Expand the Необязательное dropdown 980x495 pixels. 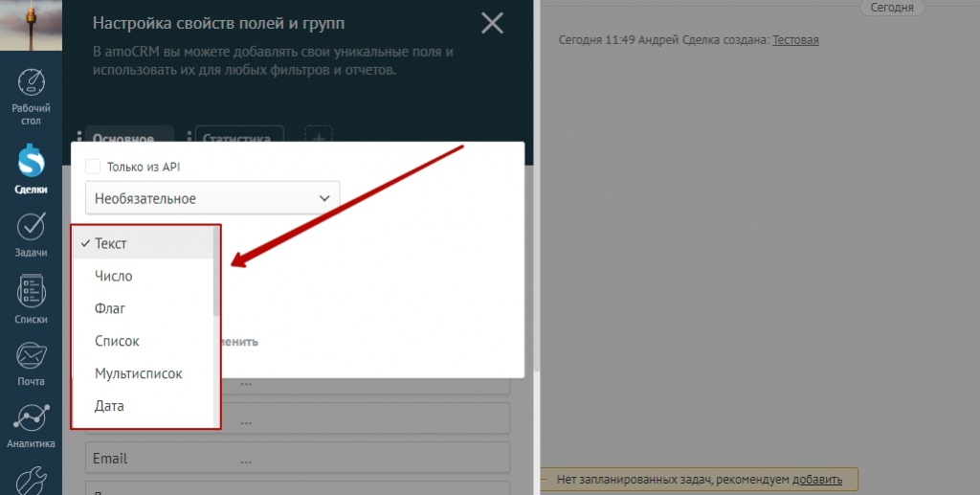pos(212,198)
